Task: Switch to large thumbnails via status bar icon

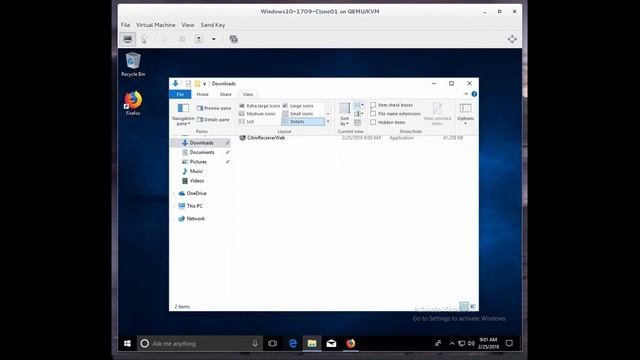Action: (473, 306)
